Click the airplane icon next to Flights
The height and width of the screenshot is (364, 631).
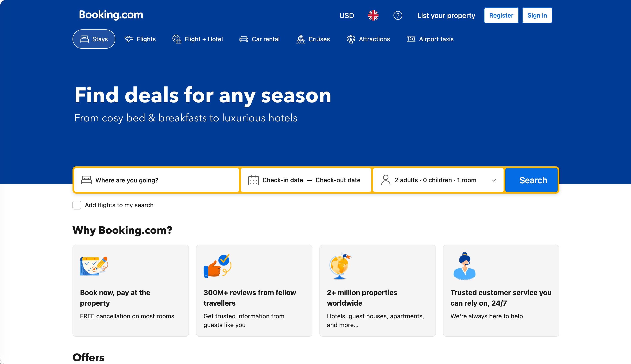click(x=129, y=39)
